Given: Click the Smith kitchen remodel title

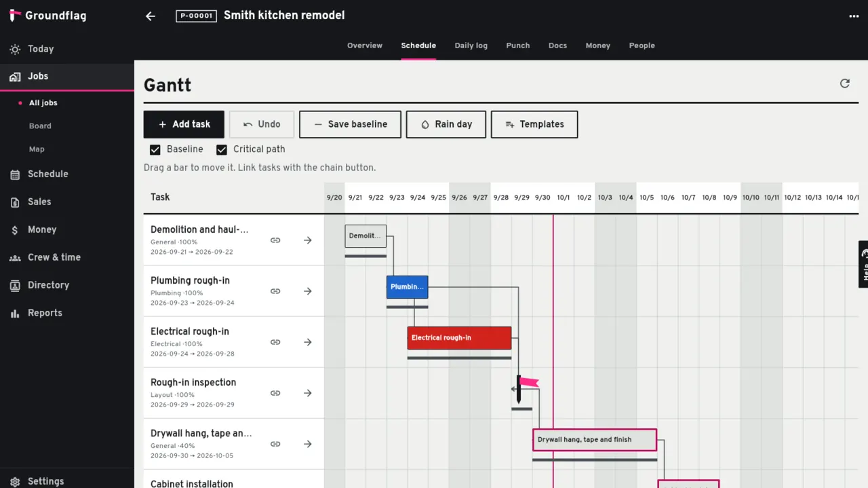Looking at the screenshot, I should (x=284, y=15).
